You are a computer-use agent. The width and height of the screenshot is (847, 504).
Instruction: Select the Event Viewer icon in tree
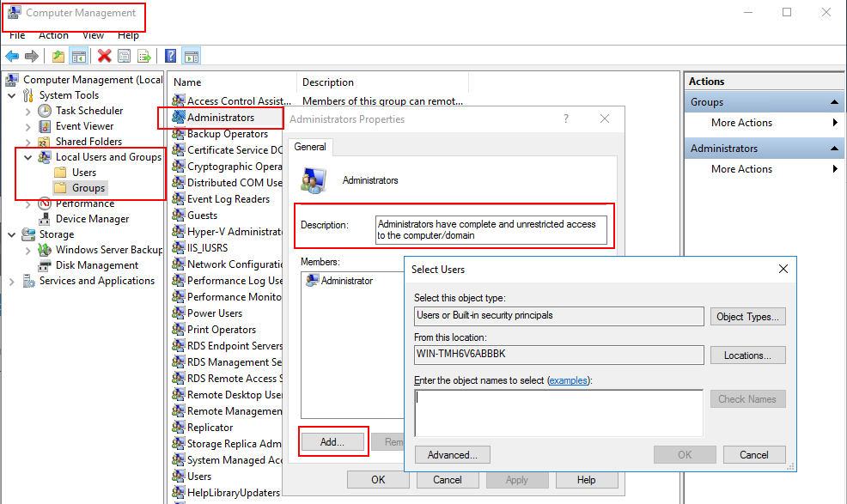45,126
